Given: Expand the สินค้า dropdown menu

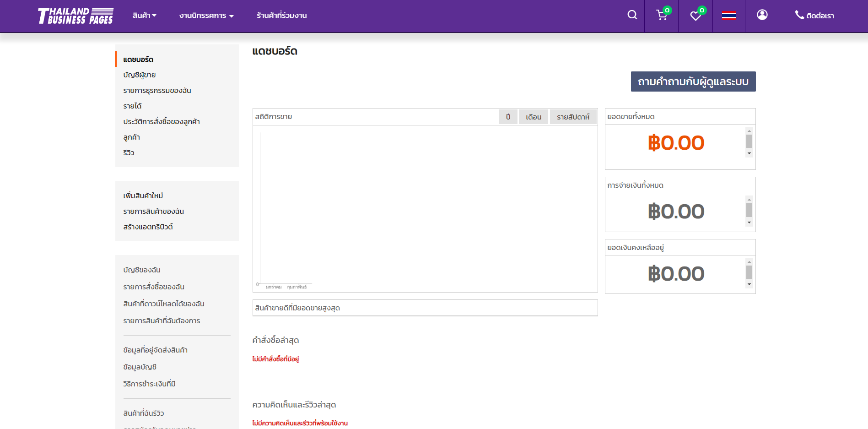Looking at the screenshot, I should tap(144, 16).
